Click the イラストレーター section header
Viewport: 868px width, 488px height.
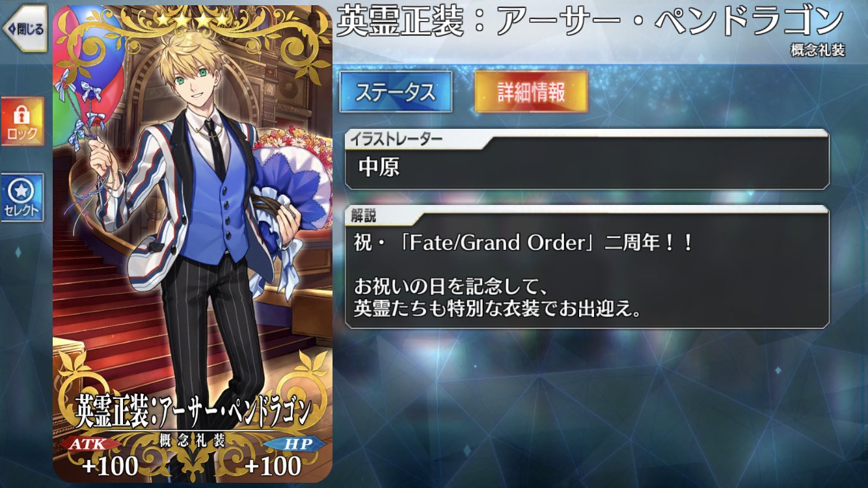(396, 138)
